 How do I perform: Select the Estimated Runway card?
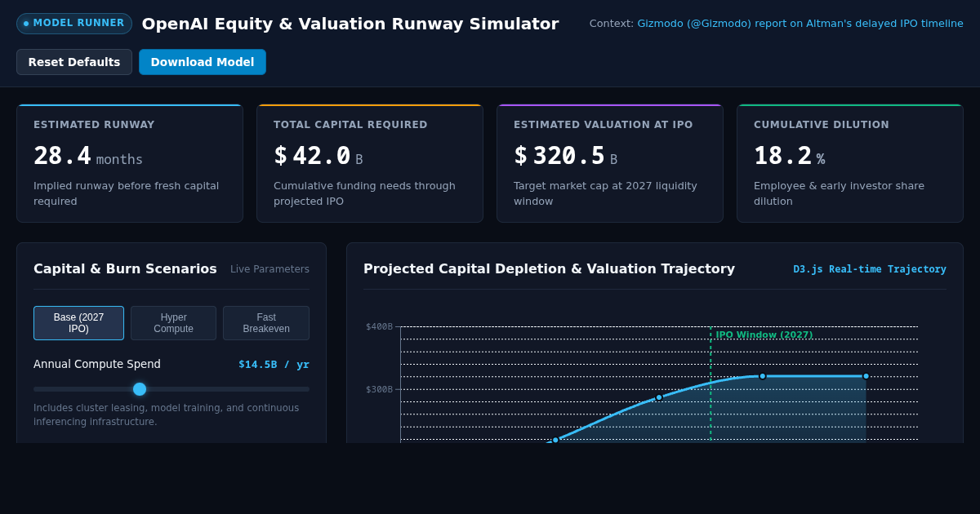[130, 163]
